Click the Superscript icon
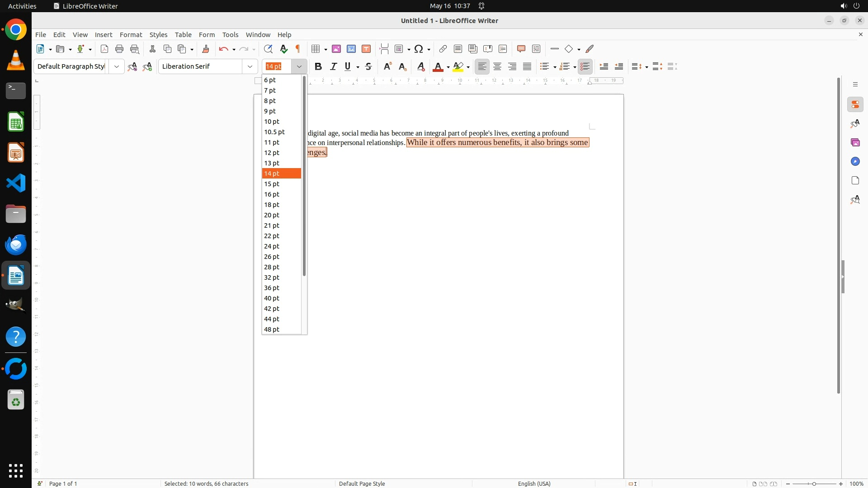 point(387,66)
